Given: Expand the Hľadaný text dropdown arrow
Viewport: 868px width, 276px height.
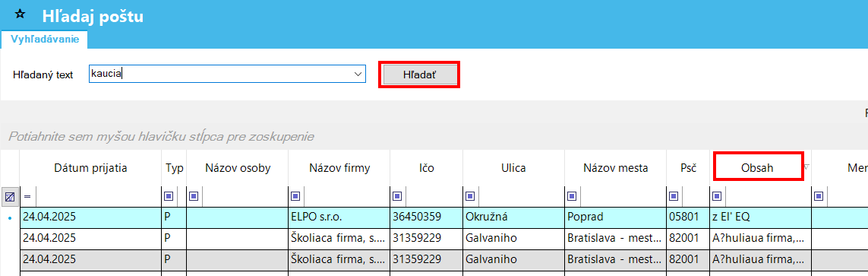Looking at the screenshot, I should [358, 75].
